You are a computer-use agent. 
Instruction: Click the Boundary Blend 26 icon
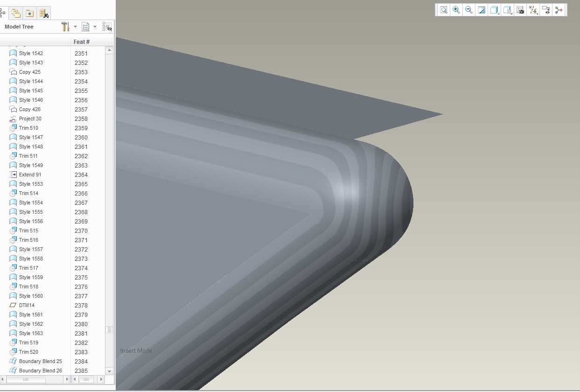coord(13,371)
